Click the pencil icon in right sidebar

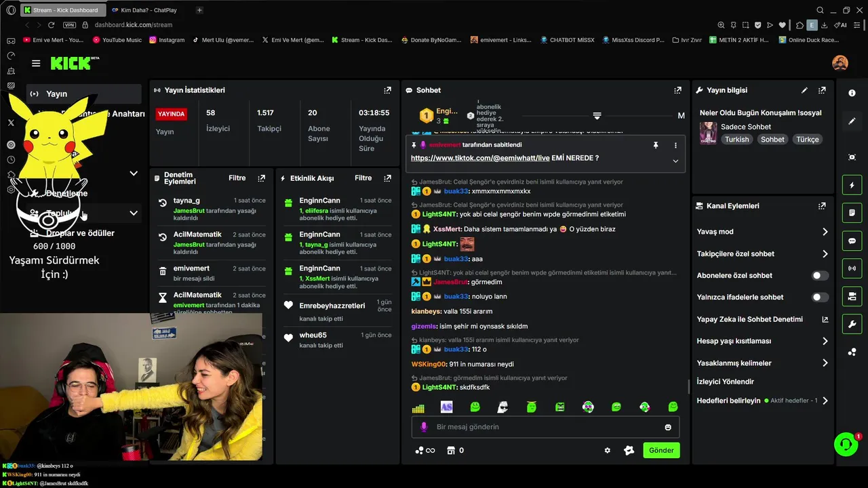(x=852, y=121)
